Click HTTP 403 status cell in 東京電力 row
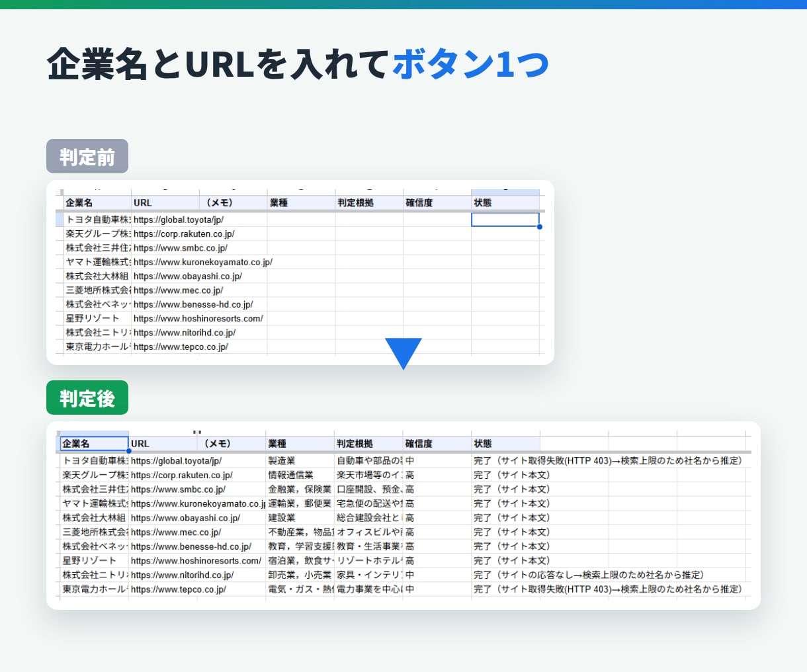Viewport: 807px width, 672px height. [608, 589]
